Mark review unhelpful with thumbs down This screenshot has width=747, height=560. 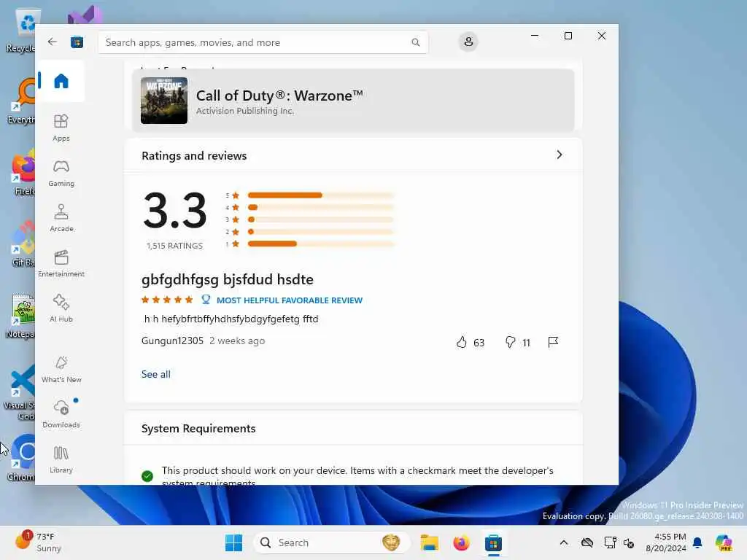click(510, 342)
